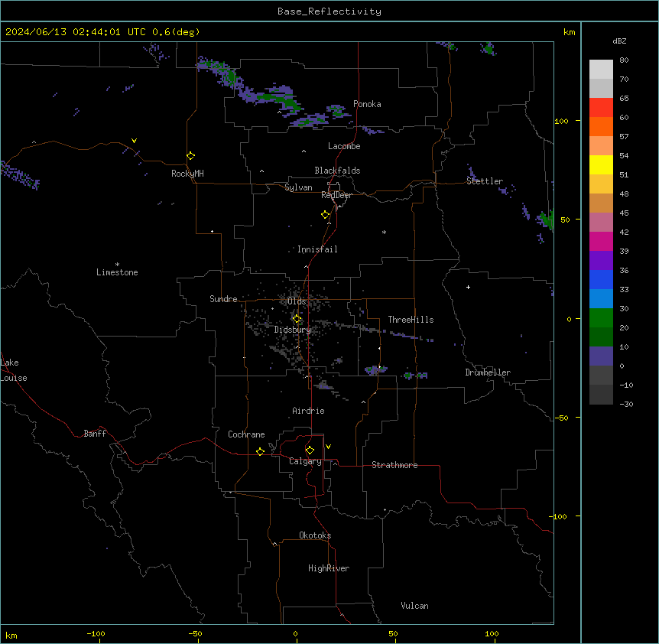The image size is (659, 644).
Task: Click the white plus marker north of Drumheller
Action: tap(468, 287)
